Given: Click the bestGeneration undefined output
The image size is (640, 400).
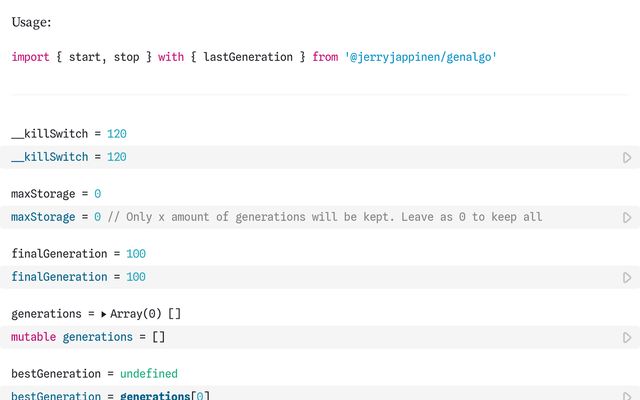Looking at the screenshot, I should click(x=148, y=374).
